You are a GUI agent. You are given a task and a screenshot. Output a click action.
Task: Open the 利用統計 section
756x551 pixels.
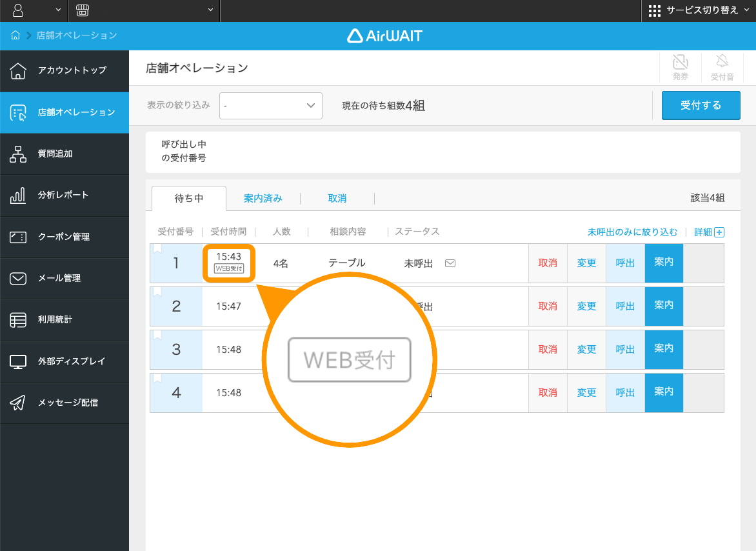65,320
